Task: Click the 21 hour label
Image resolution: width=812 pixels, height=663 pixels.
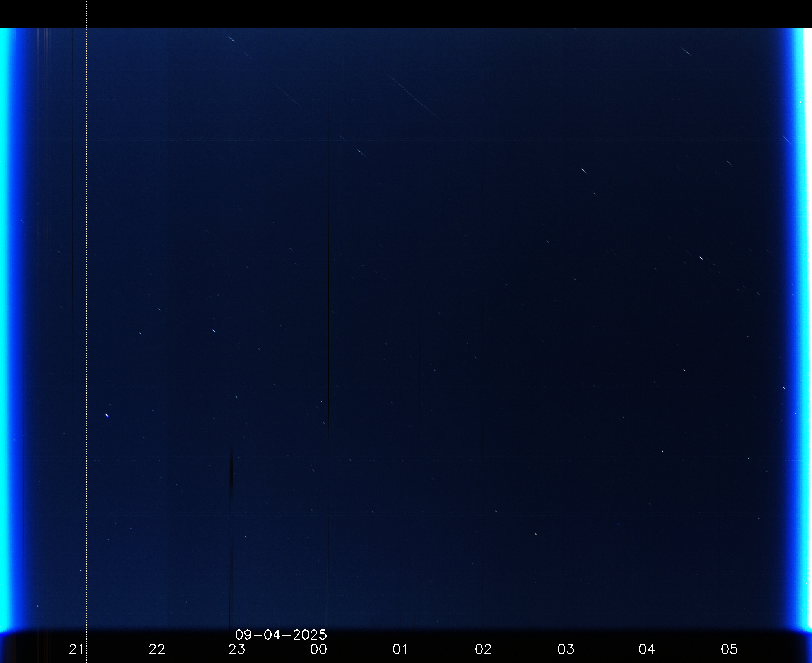Action: (x=76, y=649)
